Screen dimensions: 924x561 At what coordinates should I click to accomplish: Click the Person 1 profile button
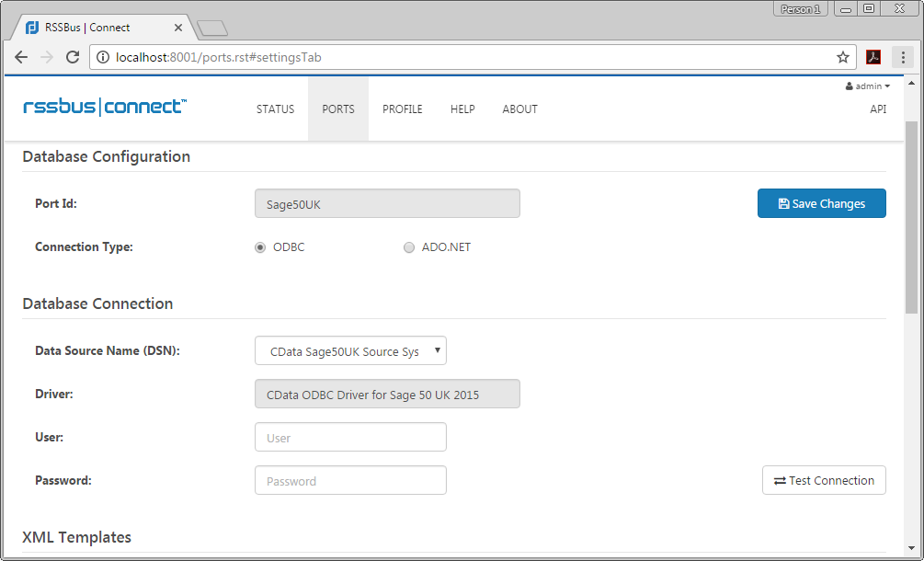click(800, 9)
